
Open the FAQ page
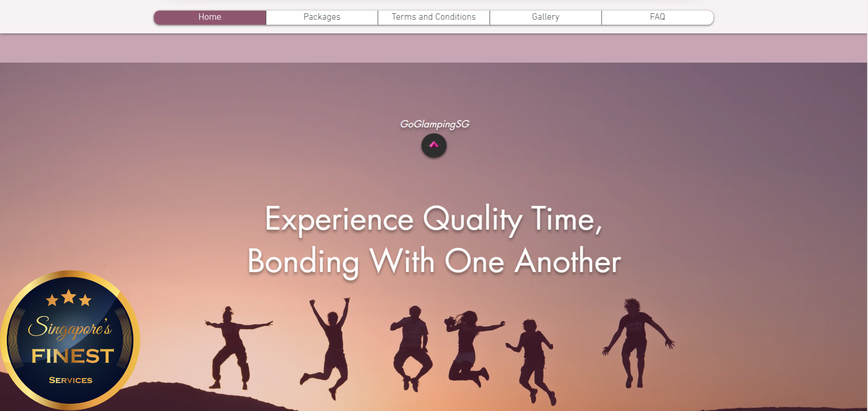point(658,17)
